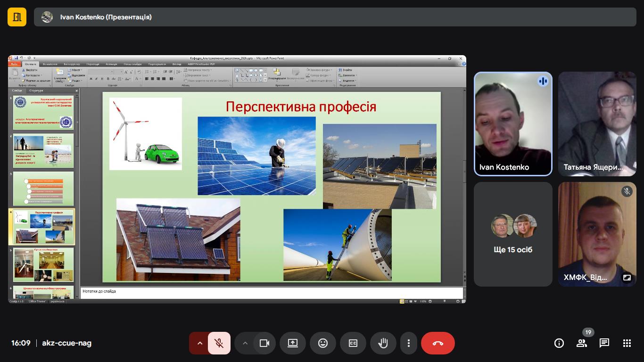644x362 pixels.
Task: Send an emoji reaction
Action: [323, 343]
